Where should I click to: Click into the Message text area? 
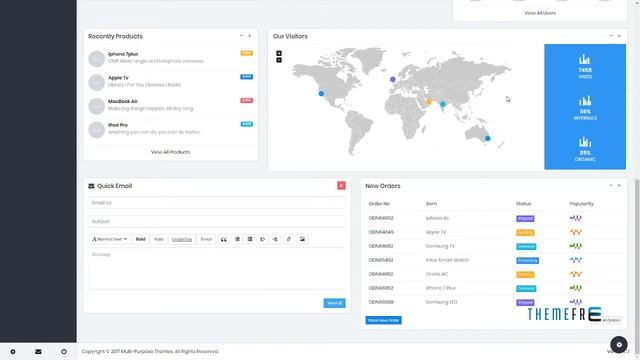click(217, 269)
